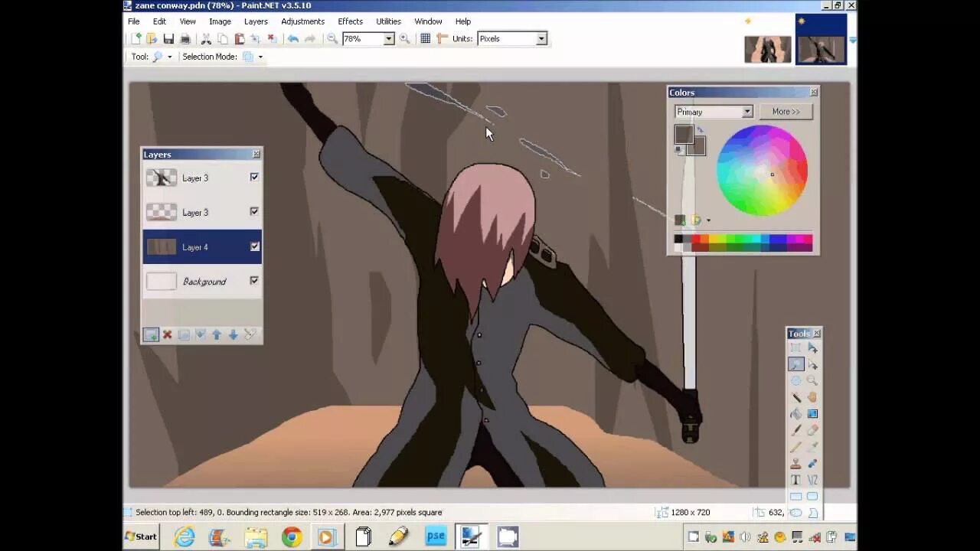
Task: Select the Layer 4 row
Action: [x=202, y=246]
